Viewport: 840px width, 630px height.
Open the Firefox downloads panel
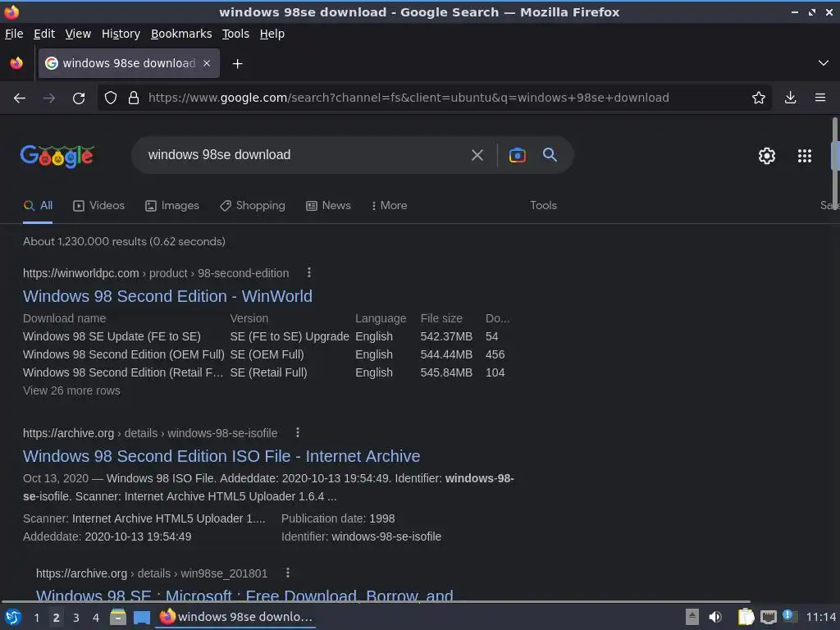point(790,98)
